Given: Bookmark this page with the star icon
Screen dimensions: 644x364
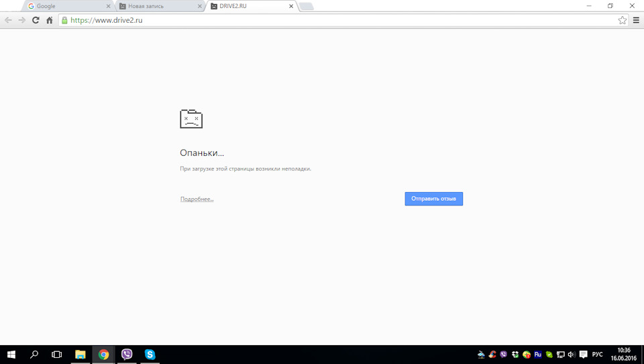Looking at the screenshot, I should (x=623, y=20).
